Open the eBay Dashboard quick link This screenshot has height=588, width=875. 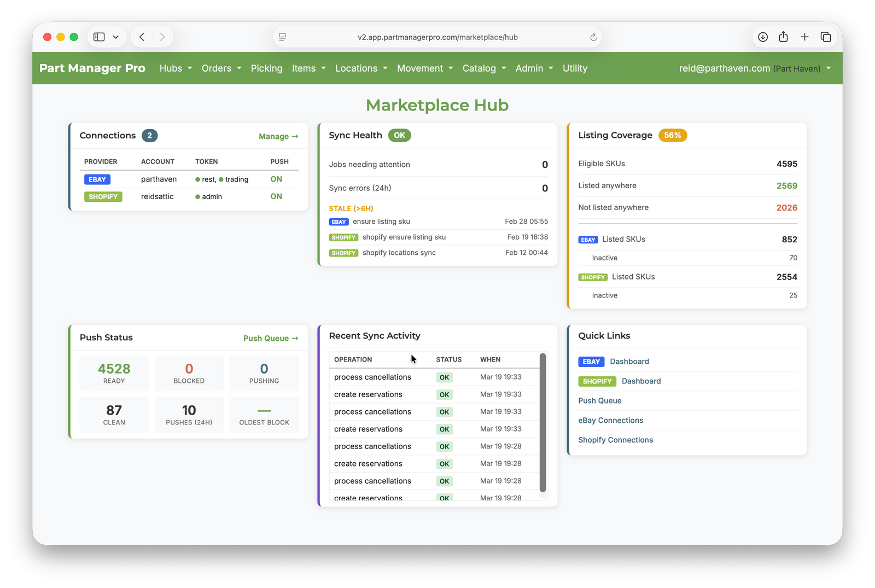point(629,362)
